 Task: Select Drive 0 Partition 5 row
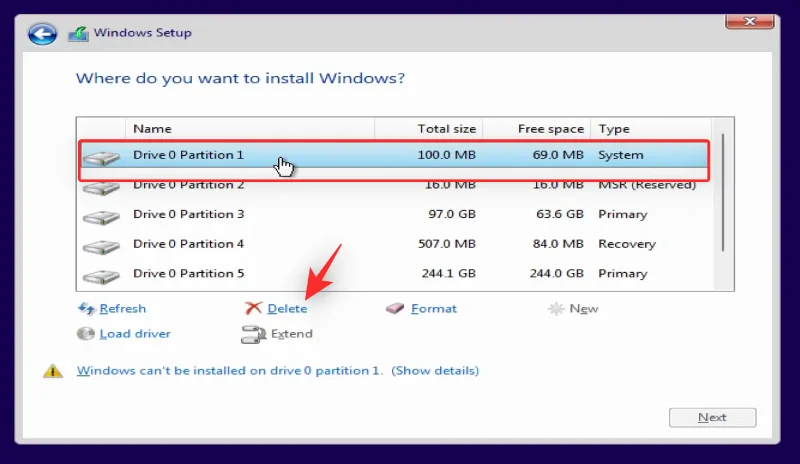[393, 274]
